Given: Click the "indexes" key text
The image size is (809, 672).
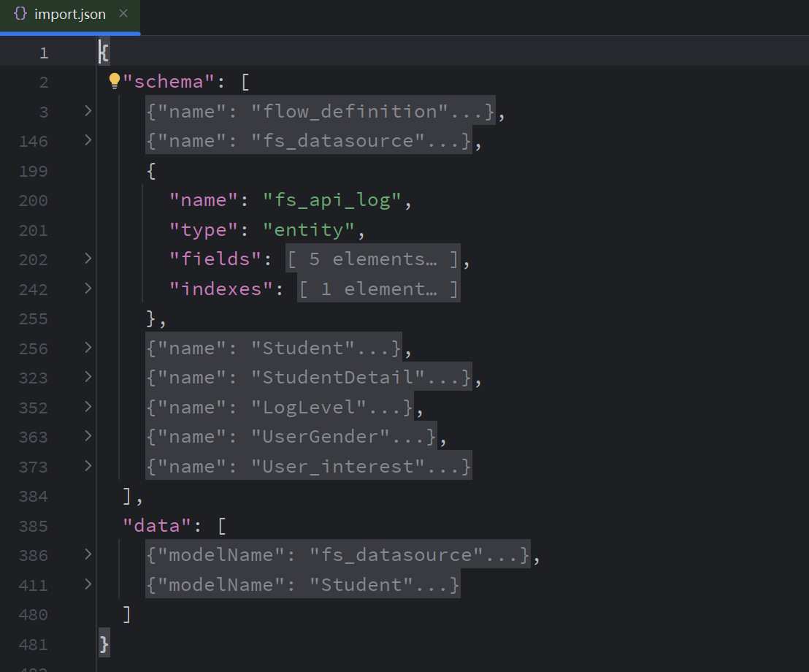Looking at the screenshot, I should [221, 289].
